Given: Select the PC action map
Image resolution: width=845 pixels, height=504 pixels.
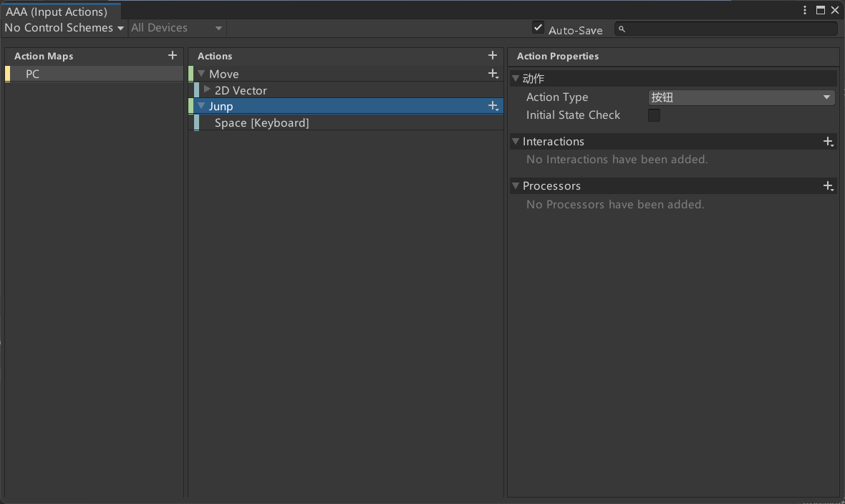Looking at the screenshot, I should pyautogui.click(x=95, y=74).
